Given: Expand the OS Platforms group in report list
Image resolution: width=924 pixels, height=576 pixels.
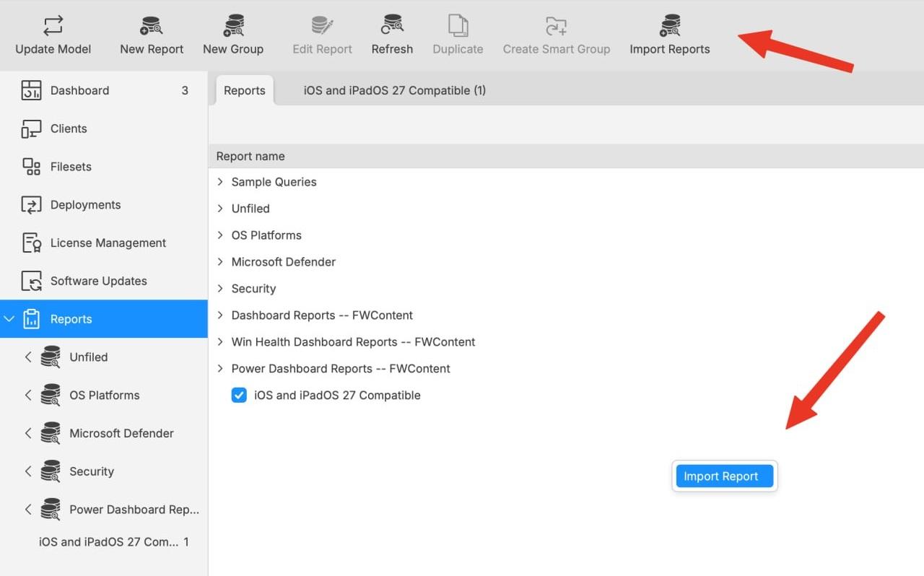Looking at the screenshot, I should point(220,235).
